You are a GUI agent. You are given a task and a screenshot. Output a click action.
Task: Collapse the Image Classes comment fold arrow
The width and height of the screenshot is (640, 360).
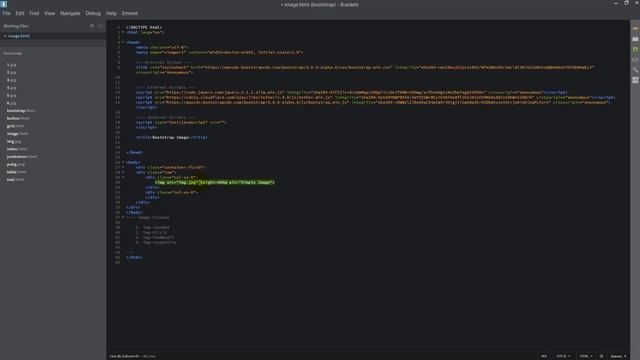point(123,217)
